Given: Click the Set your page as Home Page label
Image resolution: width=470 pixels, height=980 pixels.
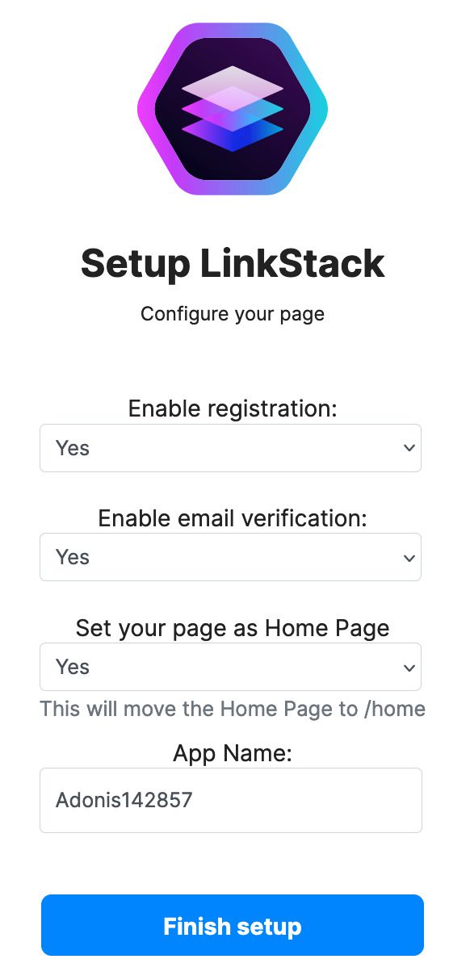Looking at the screenshot, I should tap(232, 628).
